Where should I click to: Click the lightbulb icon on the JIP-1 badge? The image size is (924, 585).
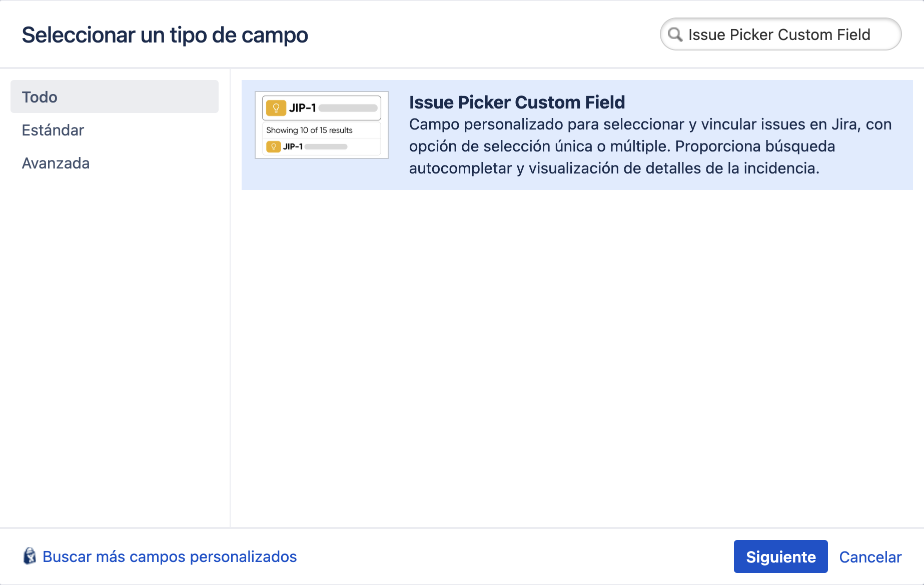click(275, 106)
